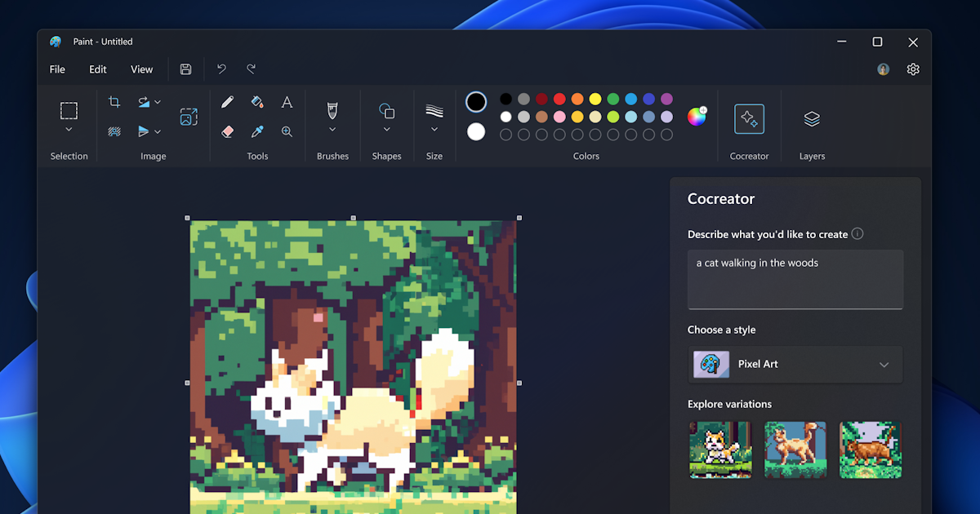The width and height of the screenshot is (980, 514).
Task: Open the View menu
Action: 142,69
